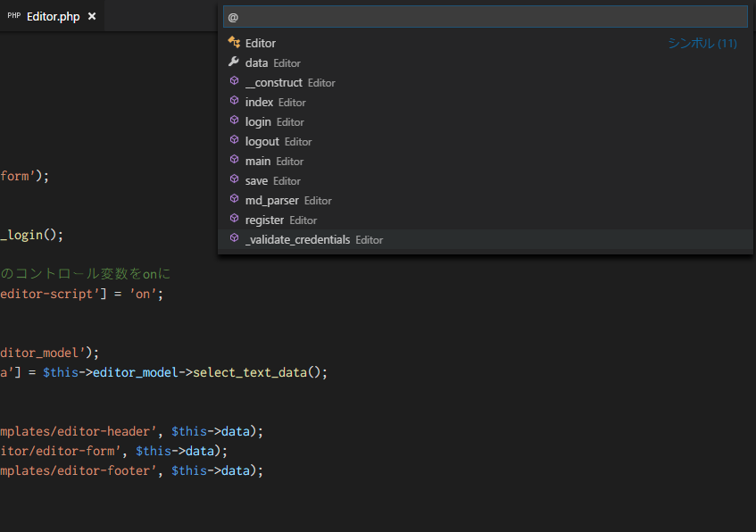Image resolution: width=756 pixels, height=532 pixels.
Task: Click the method icon beside logout
Action: pyautogui.click(x=235, y=140)
